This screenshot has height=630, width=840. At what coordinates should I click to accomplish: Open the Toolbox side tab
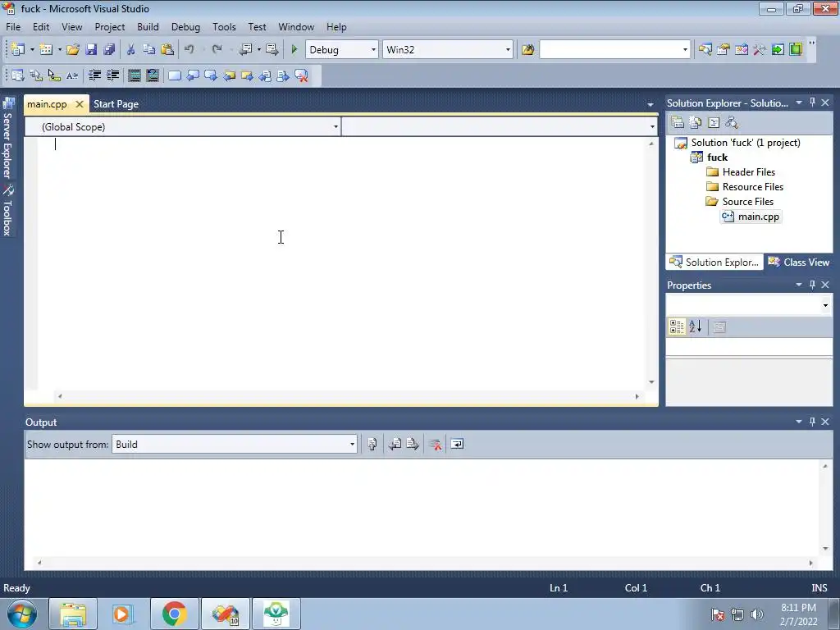(7, 211)
